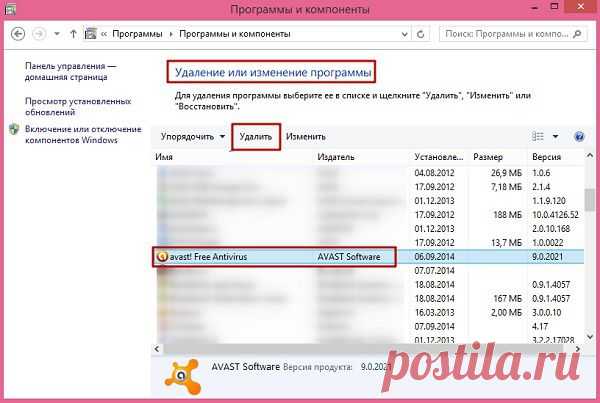
Task: Open the Help icon
Action: [x=579, y=137]
